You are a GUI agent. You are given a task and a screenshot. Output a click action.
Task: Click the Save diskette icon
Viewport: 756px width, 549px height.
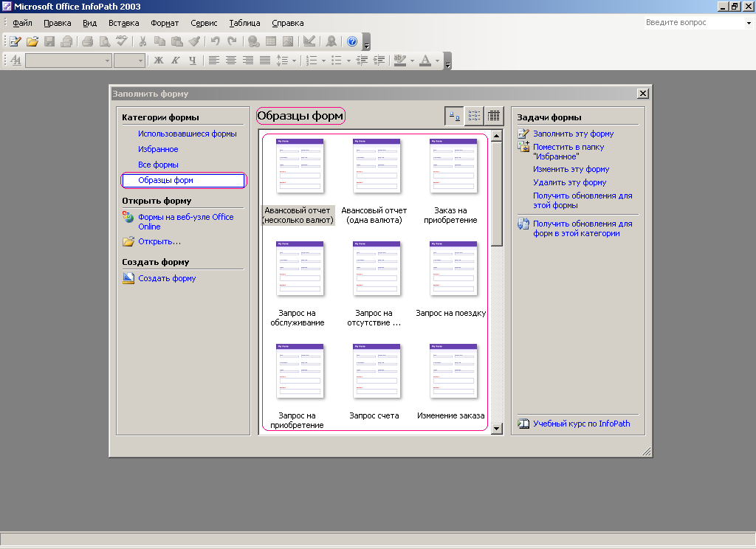coord(49,41)
